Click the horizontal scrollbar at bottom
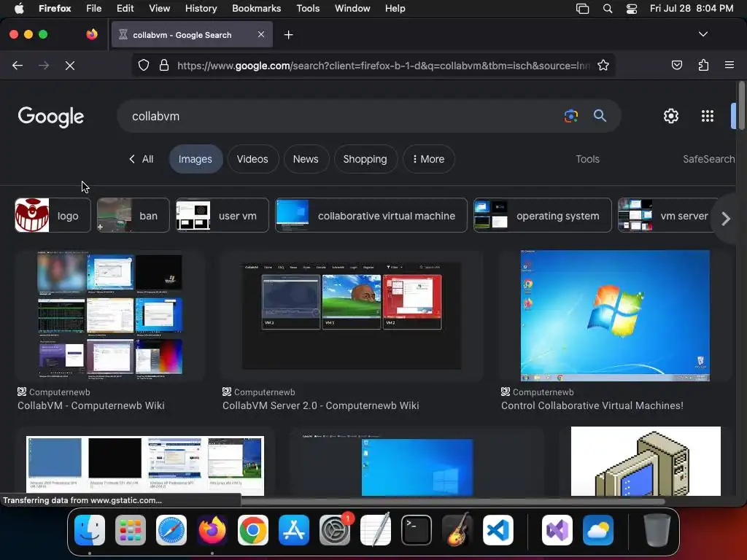This screenshot has width=747, height=560. [452, 501]
